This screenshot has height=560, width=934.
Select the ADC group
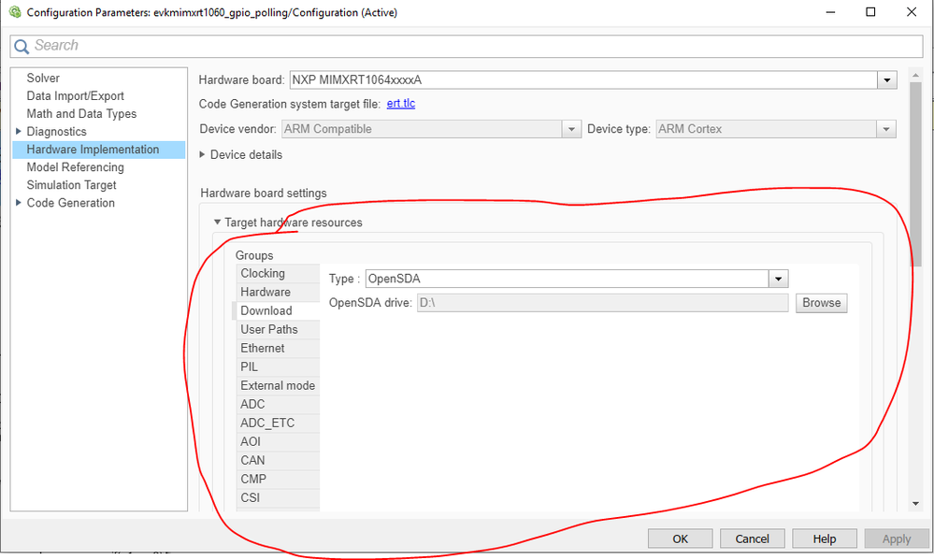(278, 404)
